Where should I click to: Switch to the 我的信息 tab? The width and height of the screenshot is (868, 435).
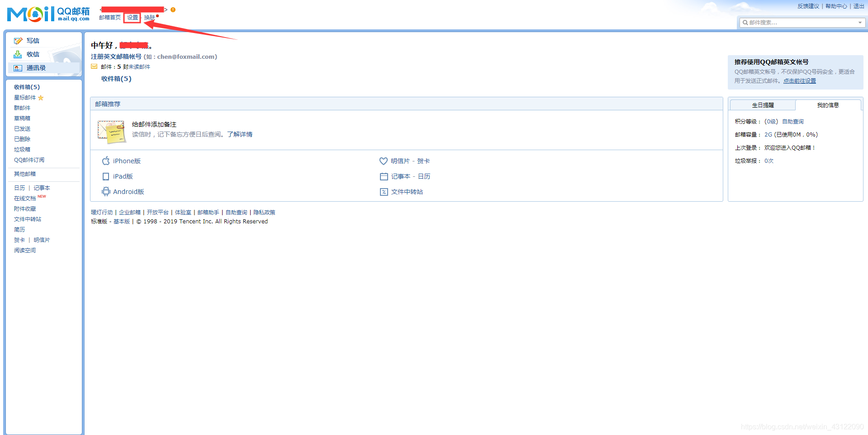pos(828,105)
